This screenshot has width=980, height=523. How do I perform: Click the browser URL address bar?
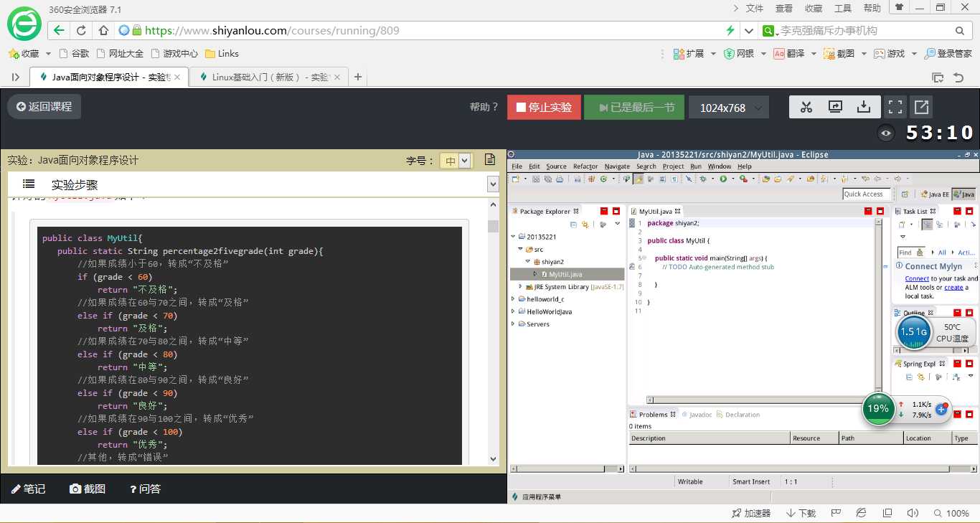click(430, 31)
